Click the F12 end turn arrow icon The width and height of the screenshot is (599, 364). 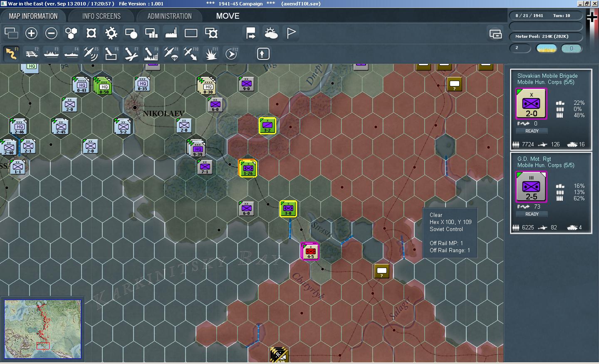(231, 54)
